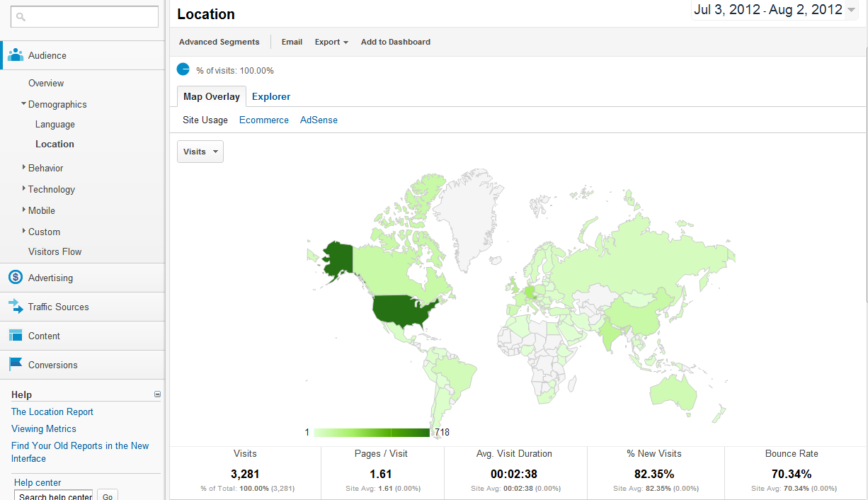Click the Avg. Visit Duration value 00:02:38
868x500 pixels.
514,474
